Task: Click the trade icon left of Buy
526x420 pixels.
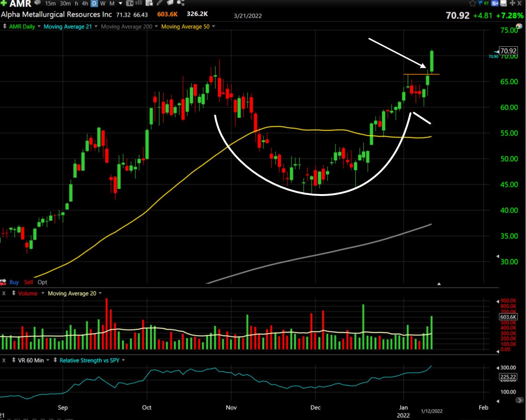Action: pos(3,282)
